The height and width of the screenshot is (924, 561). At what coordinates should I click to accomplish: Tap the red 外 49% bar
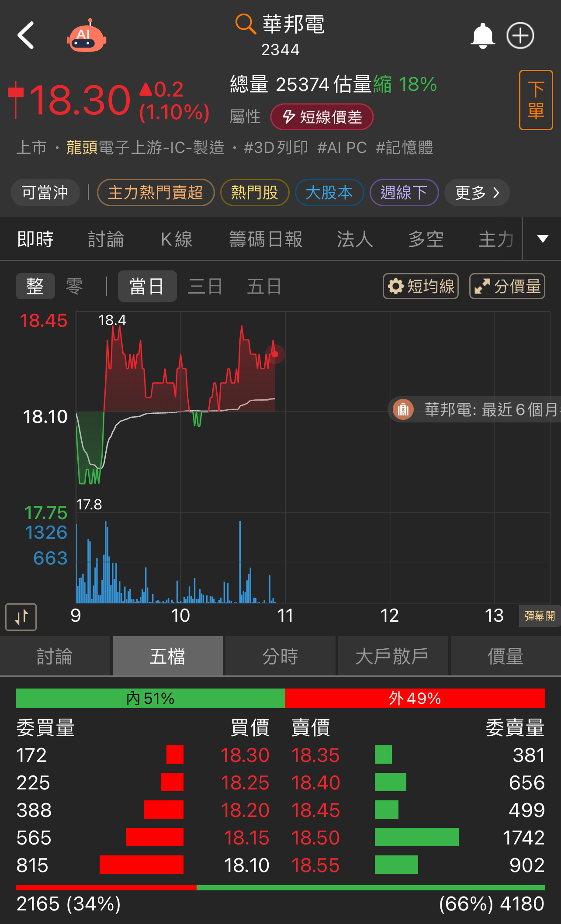415,698
